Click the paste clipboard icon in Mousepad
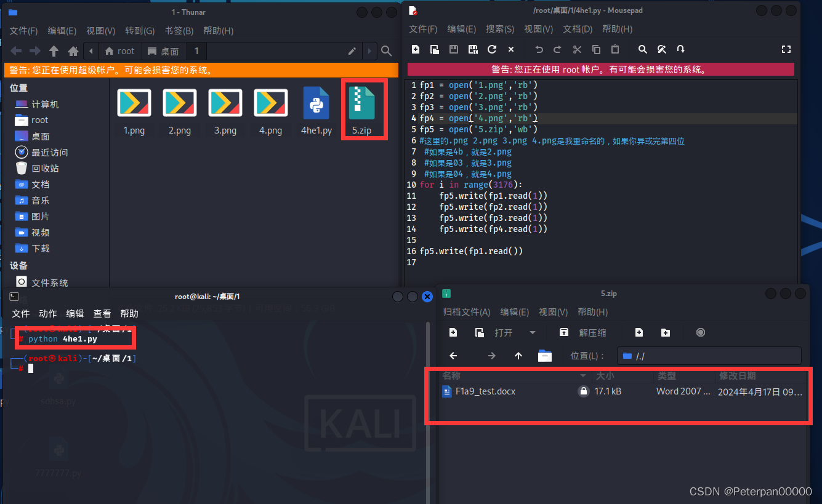Image resolution: width=822 pixels, height=504 pixels. click(x=615, y=49)
